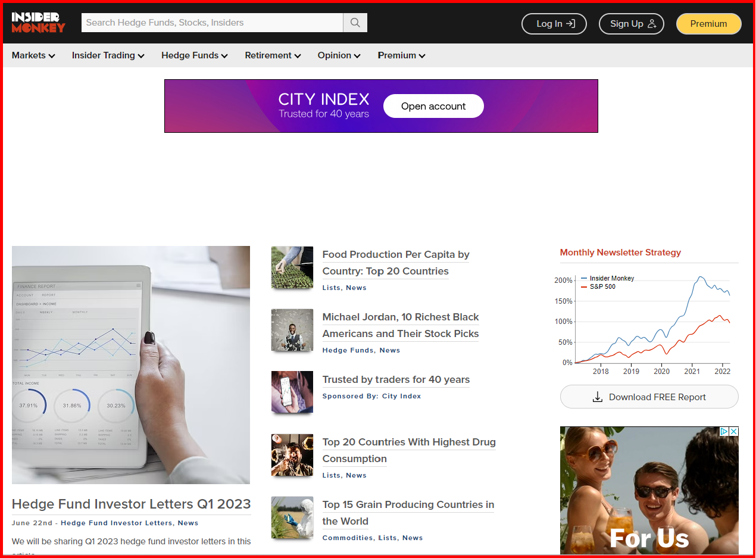
Task: Click the yellow Premium button
Action: coord(708,24)
